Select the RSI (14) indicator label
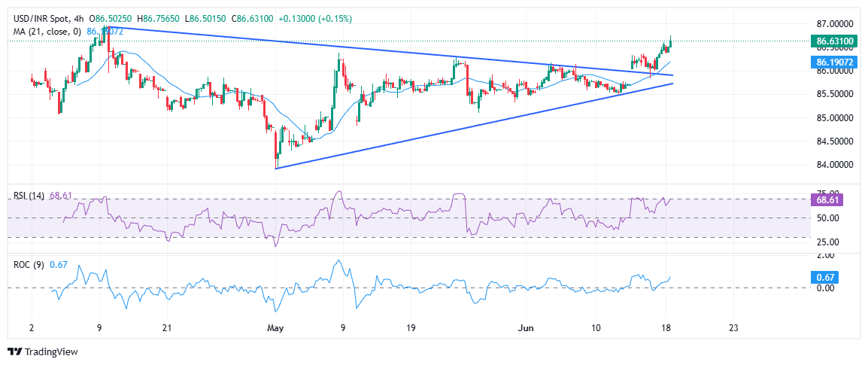The height and width of the screenshot is (365, 868). (28, 196)
